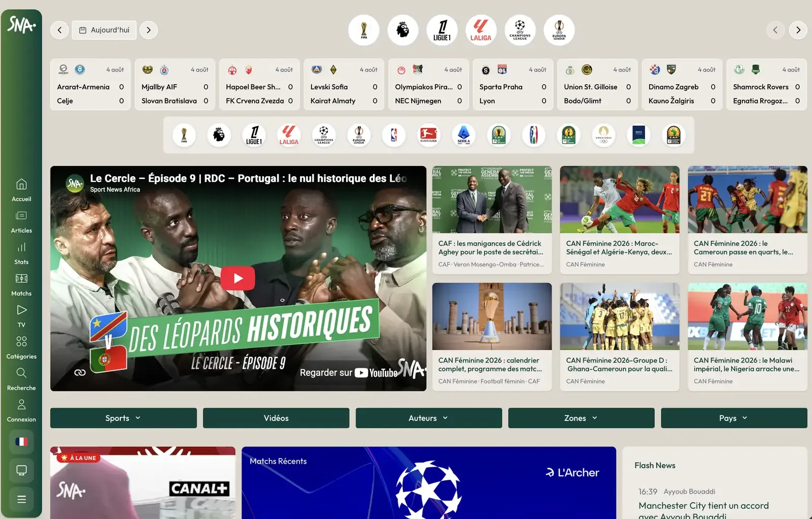The image size is (812, 519).
Task: Open article on Cédrick Aghey CAF manigances
Action: coord(492,220)
